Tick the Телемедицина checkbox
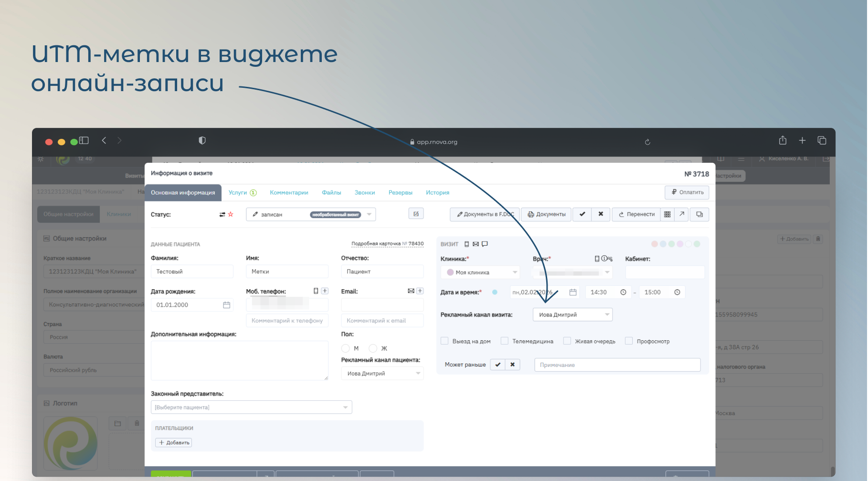Viewport: 868px width, 481px height. (505, 341)
